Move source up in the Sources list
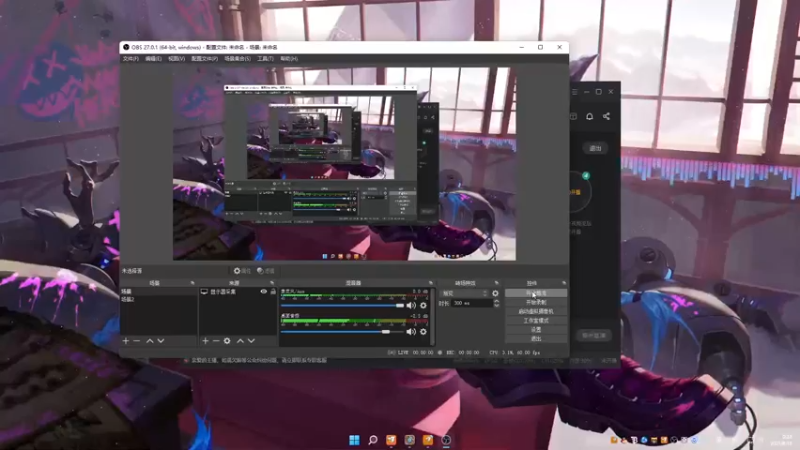Image resolution: width=800 pixels, height=450 pixels. pos(240,340)
